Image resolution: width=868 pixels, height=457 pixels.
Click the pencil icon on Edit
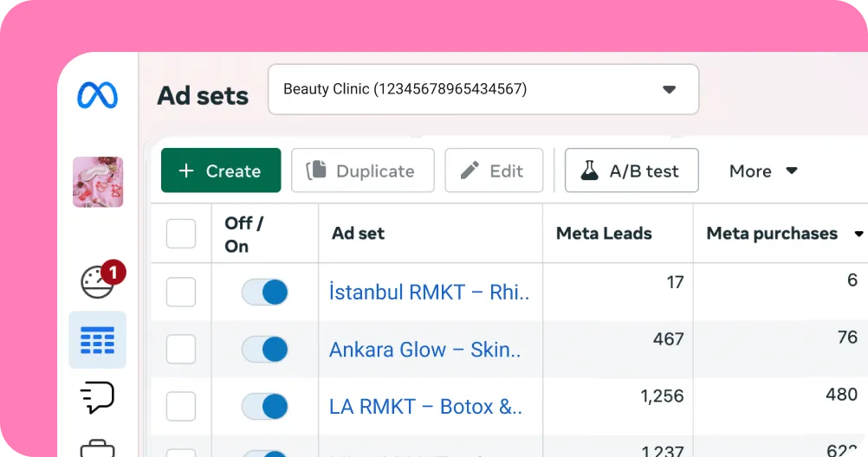[x=470, y=171]
